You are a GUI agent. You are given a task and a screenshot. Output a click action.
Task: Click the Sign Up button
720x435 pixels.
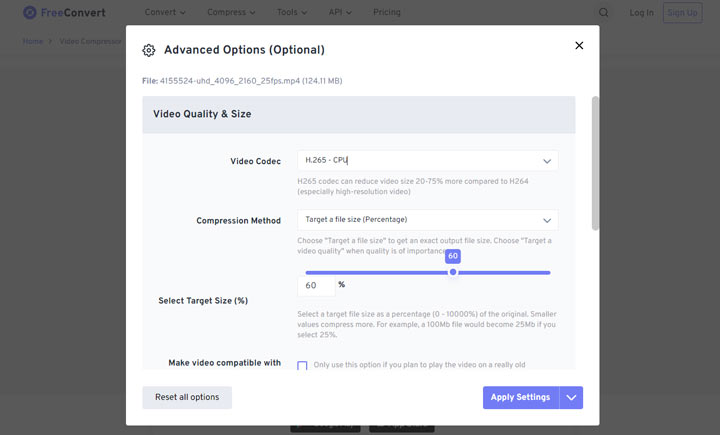[x=682, y=13]
